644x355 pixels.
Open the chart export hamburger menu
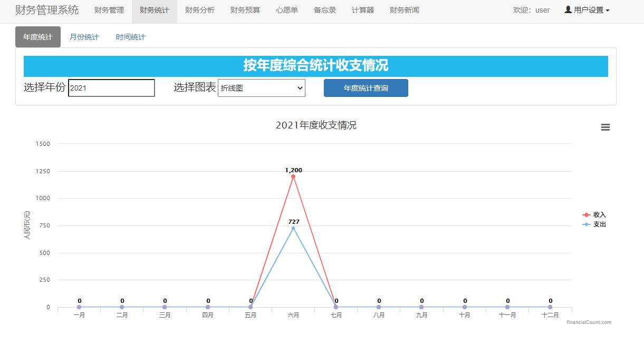tap(605, 127)
